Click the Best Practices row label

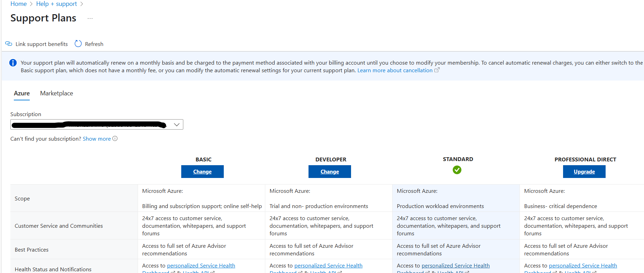pos(31,250)
